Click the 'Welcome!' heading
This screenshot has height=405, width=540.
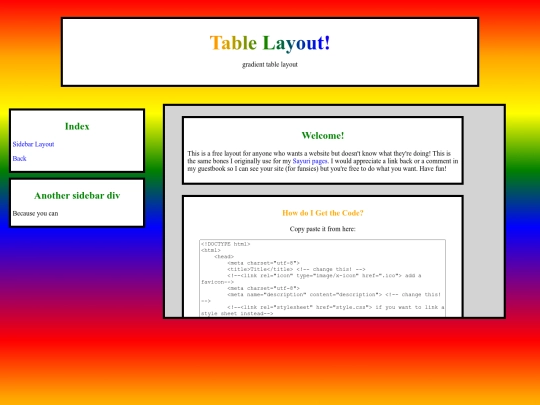[x=323, y=136]
